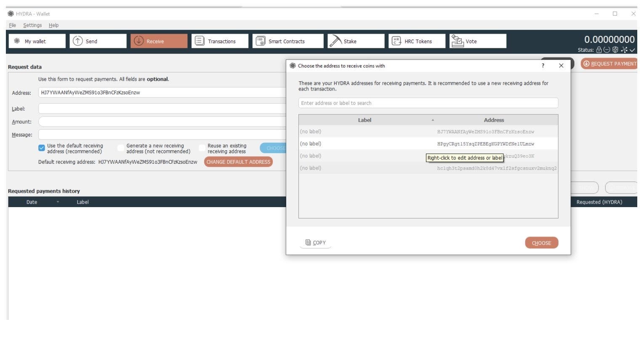
Task: Click the Message input field
Action: click(x=162, y=135)
